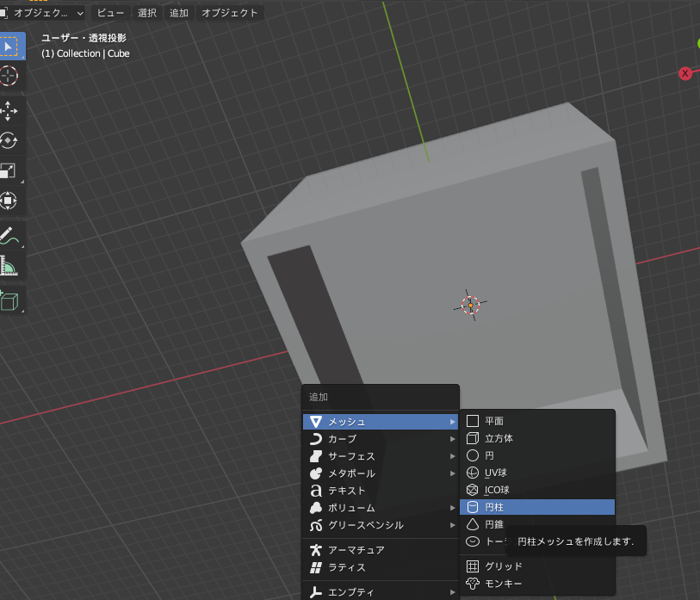The height and width of the screenshot is (600, 700).
Task: Add a UV球 mesh
Action: 537,473
